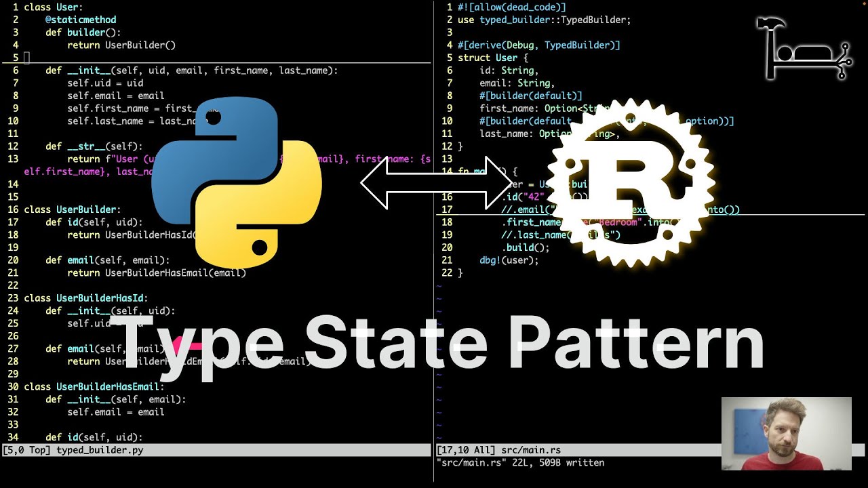
Task: Click '#[derive(Debug, TypedBuilder)]' line
Action: click(x=539, y=45)
